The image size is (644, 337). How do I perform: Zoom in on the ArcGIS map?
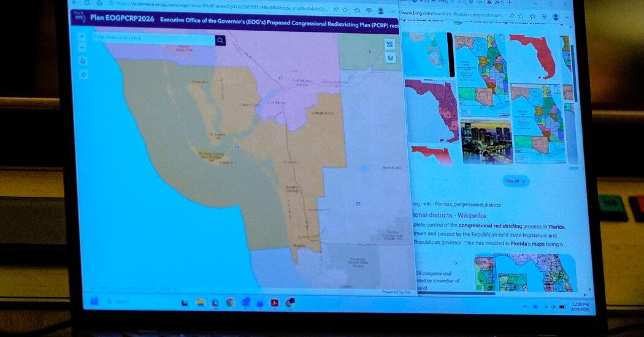pos(82,37)
